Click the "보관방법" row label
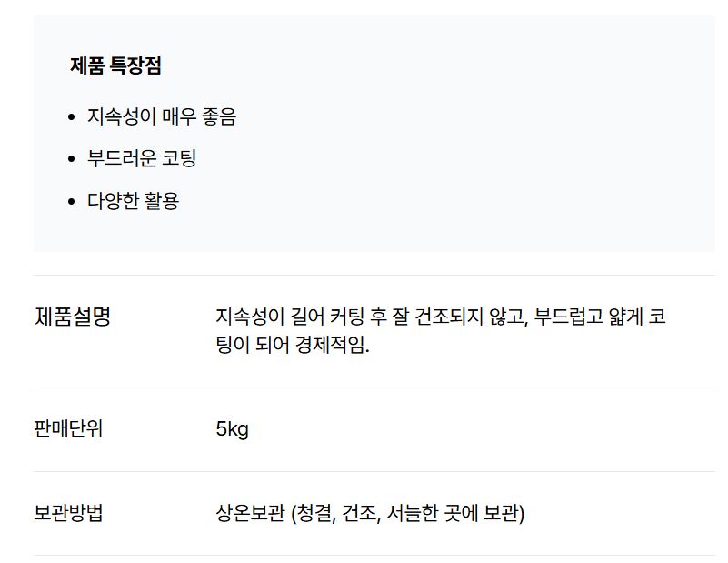728x563 pixels. point(68,513)
